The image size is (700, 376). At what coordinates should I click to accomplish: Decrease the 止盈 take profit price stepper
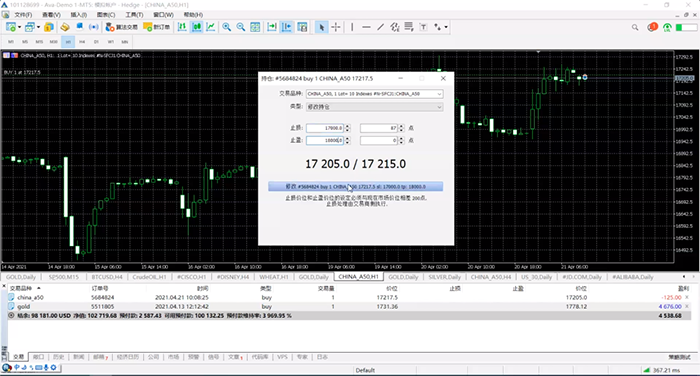pos(347,142)
